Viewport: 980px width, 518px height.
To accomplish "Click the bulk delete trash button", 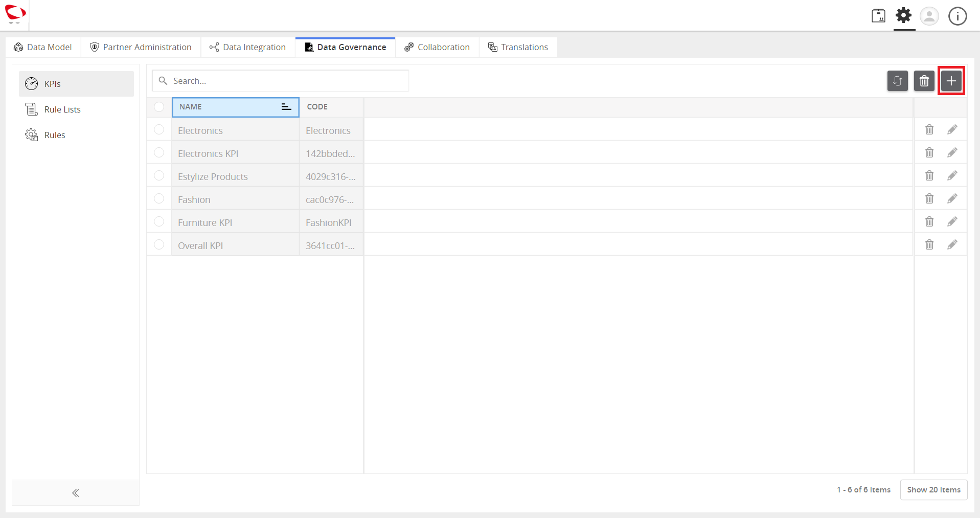I will click(x=924, y=81).
